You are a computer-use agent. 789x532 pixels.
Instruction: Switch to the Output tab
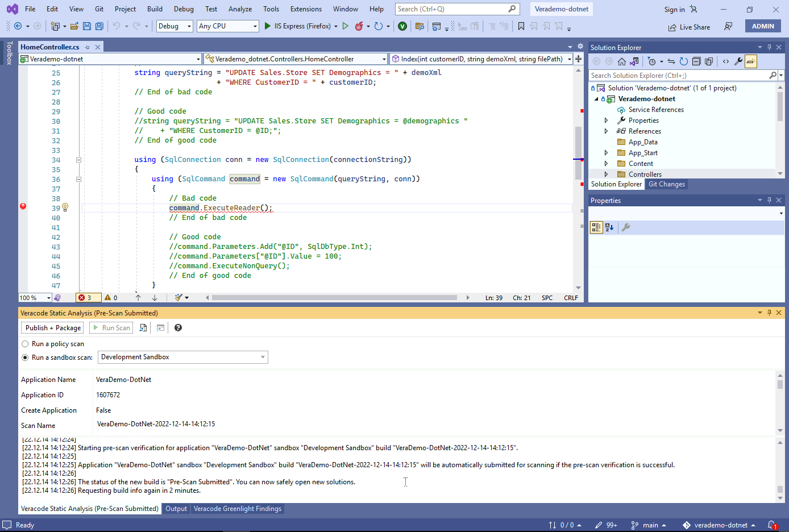coord(176,509)
